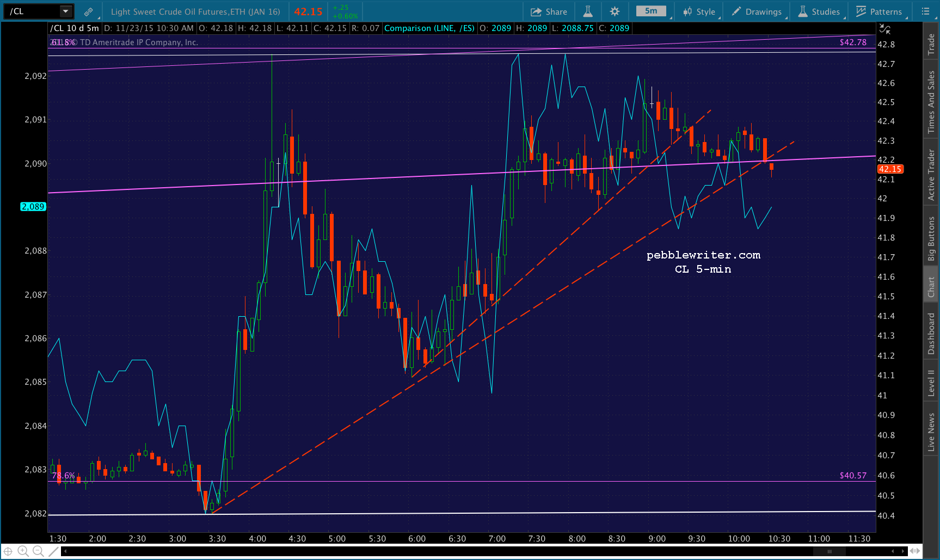Open the Patterns menu

click(x=879, y=11)
